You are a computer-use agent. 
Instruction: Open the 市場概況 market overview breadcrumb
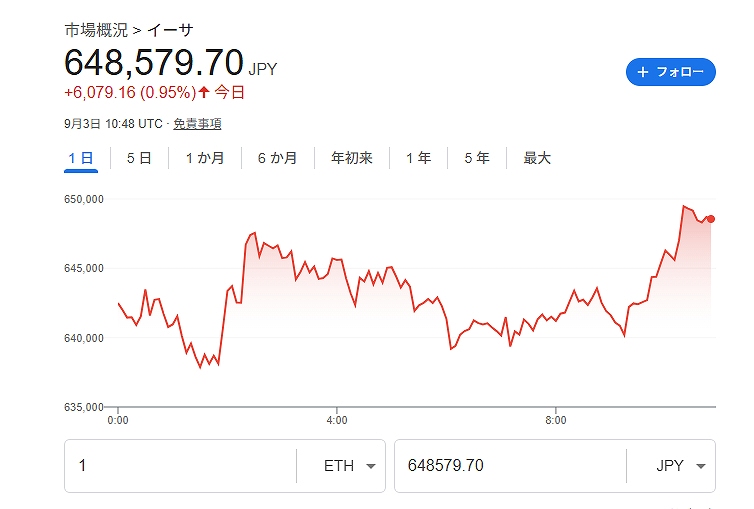pyautogui.click(x=96, y=30)
